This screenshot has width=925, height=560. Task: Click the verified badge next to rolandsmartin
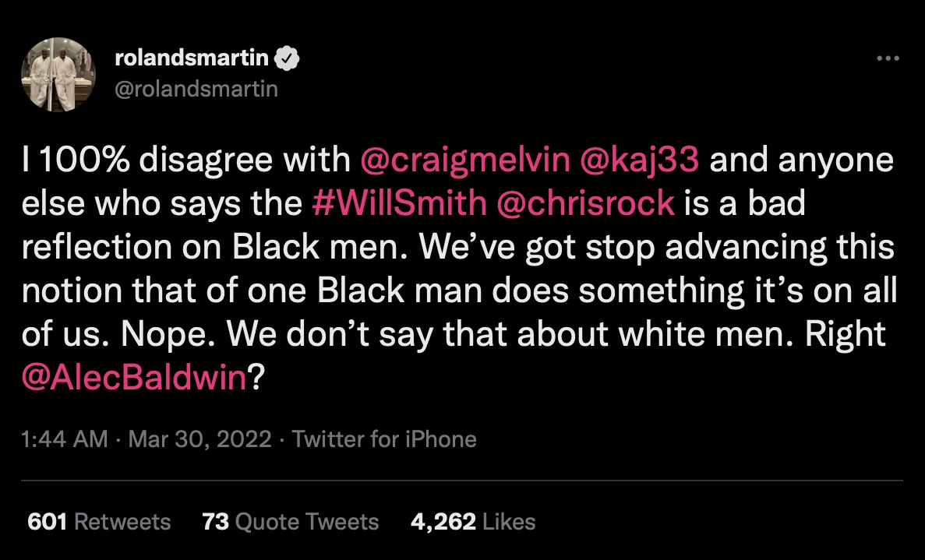click(x=288, y=57)
